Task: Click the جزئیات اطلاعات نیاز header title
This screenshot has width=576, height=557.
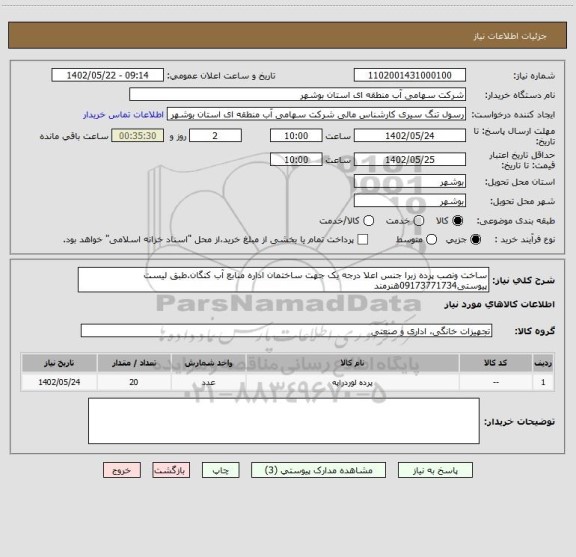Action: click(510, 36)
